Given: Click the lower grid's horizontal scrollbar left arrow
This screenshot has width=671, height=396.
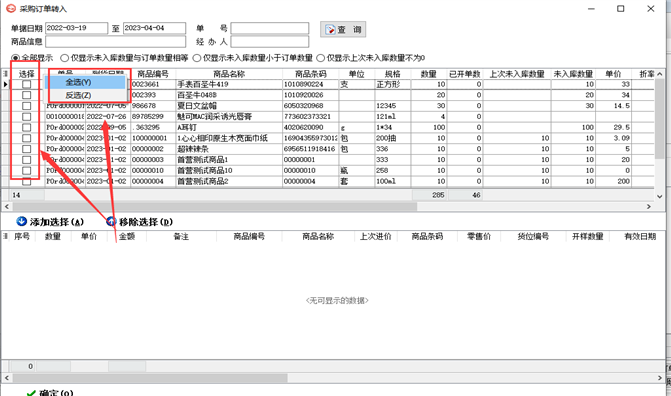Looking at the screenshot, I should [x=6, y=378].
